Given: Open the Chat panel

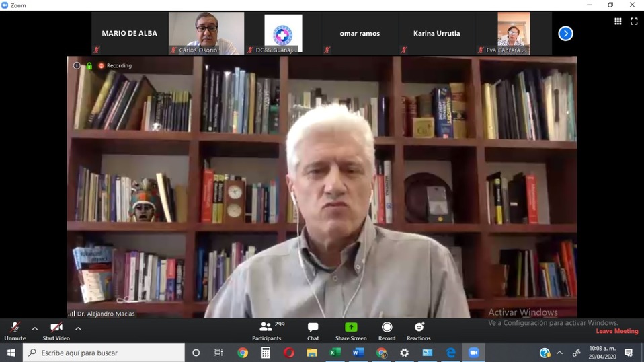Looking at the screenshot, I should pyautogui.click(x=313, y=331).
